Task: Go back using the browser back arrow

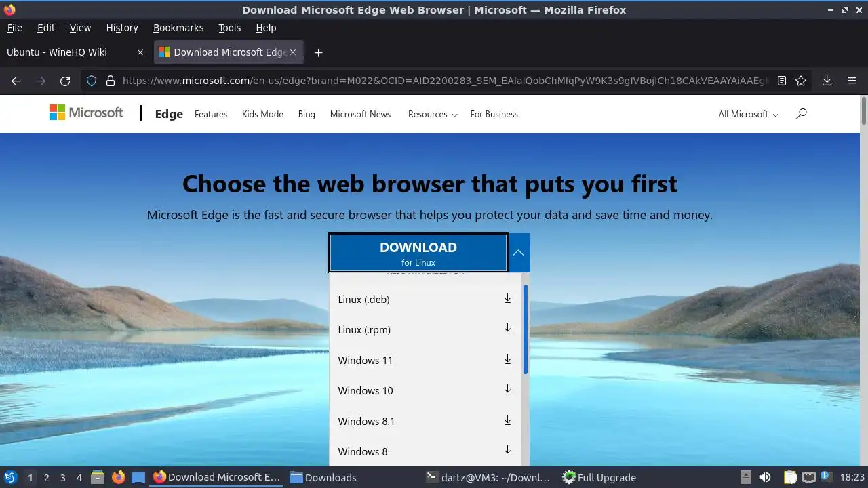Action: click(16, 81)
